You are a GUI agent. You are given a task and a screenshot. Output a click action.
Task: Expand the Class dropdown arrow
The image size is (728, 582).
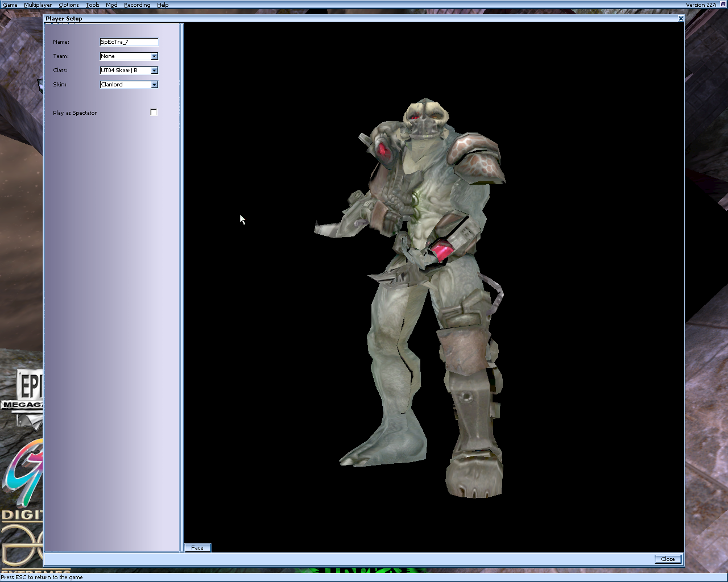154,70
